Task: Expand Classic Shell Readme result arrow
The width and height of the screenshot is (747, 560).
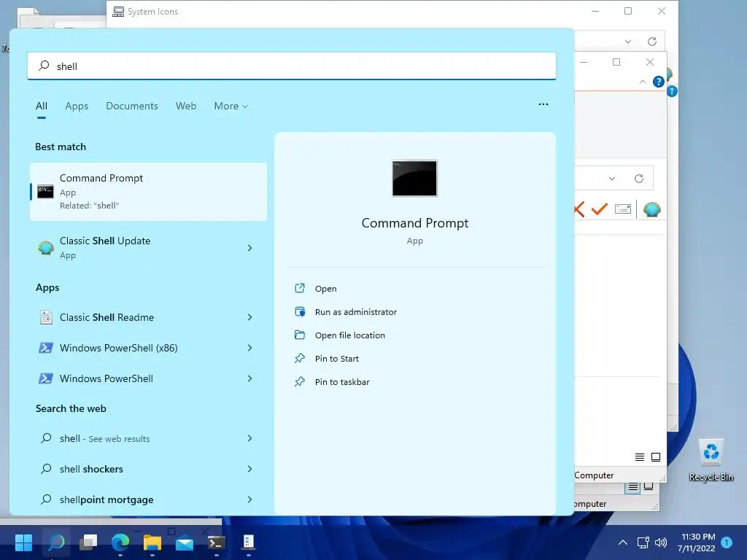Action: (249, 317)
